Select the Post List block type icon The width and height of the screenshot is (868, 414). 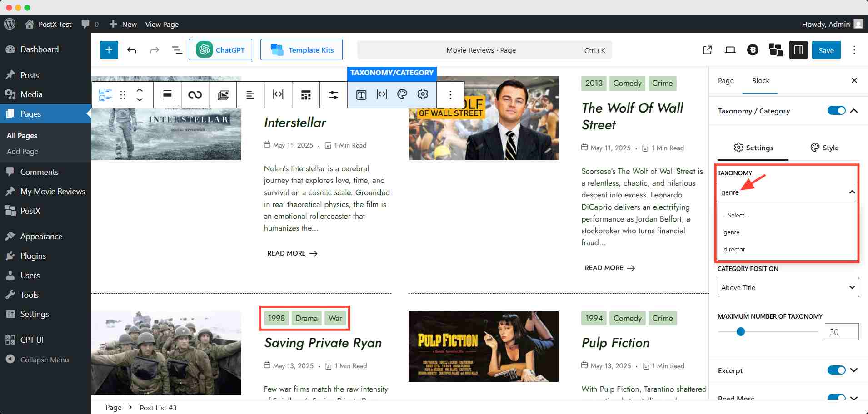pyautogui.click(x=105, y=94)
